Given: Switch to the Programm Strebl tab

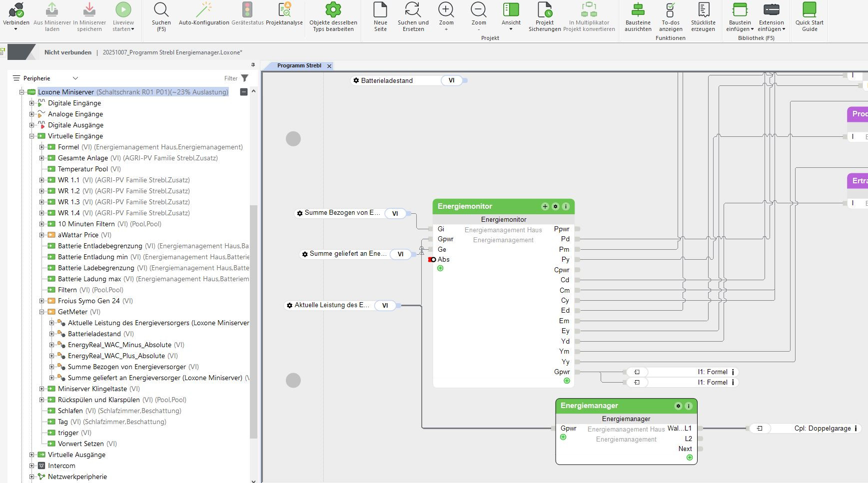Looking at the screenshot, I should coord(299,65).
